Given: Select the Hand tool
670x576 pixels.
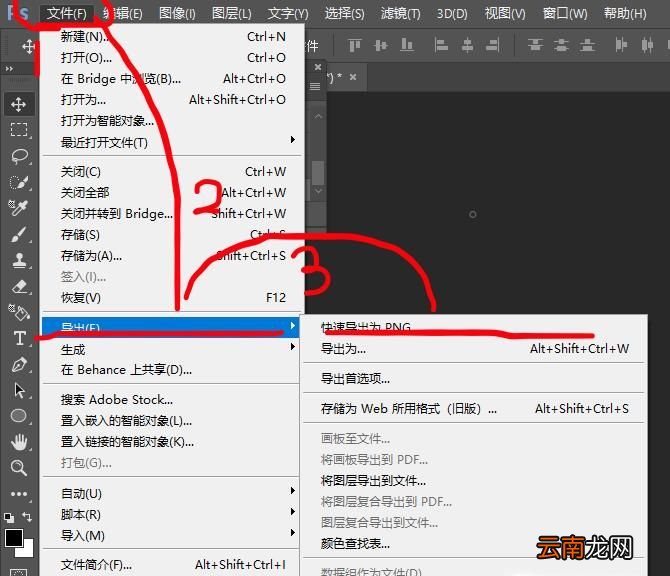Looking at the screenshot, I should (x=18, y=442).
